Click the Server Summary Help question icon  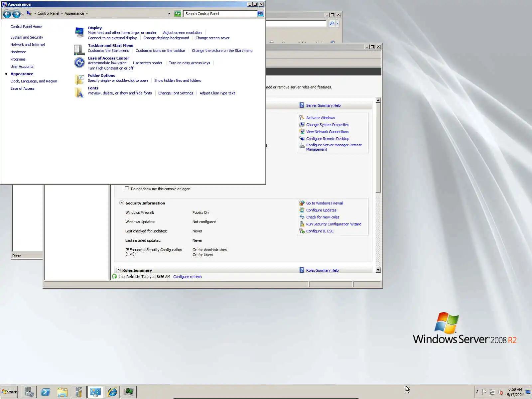tap(302, 105)
